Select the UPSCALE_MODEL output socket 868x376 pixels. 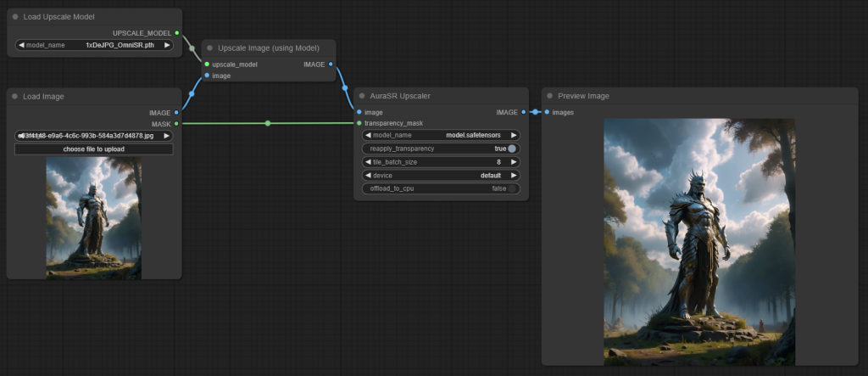pyautogui.click(x=176, y=33)
